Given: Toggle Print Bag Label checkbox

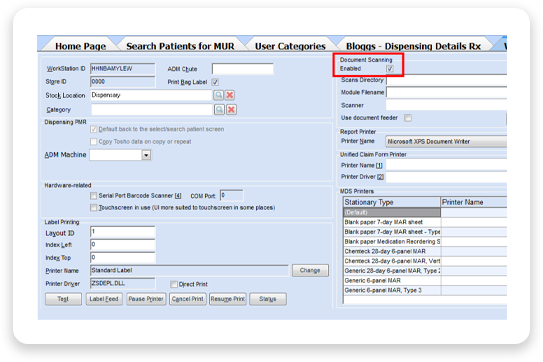Looking at the screenshot, I should (215, 82).
